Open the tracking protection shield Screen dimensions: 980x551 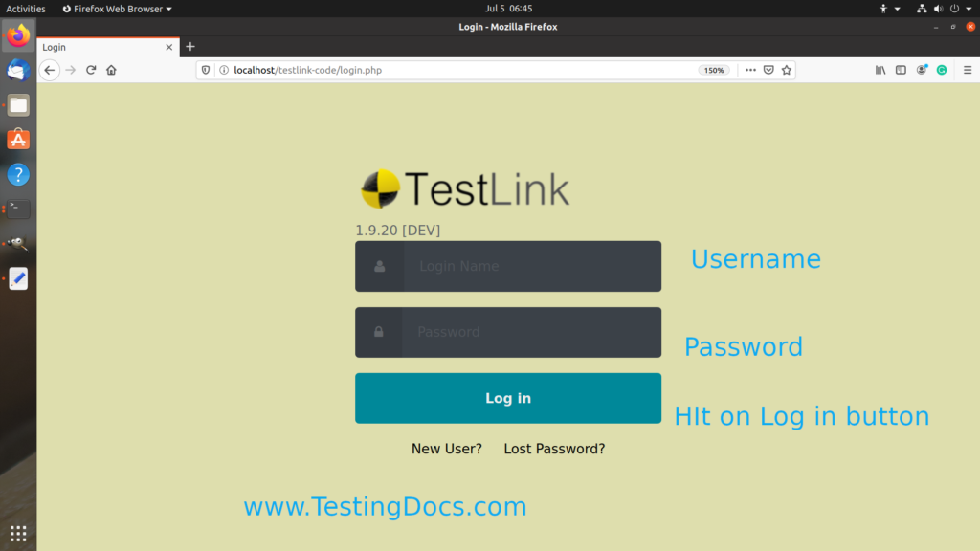[x=204, y=70]
